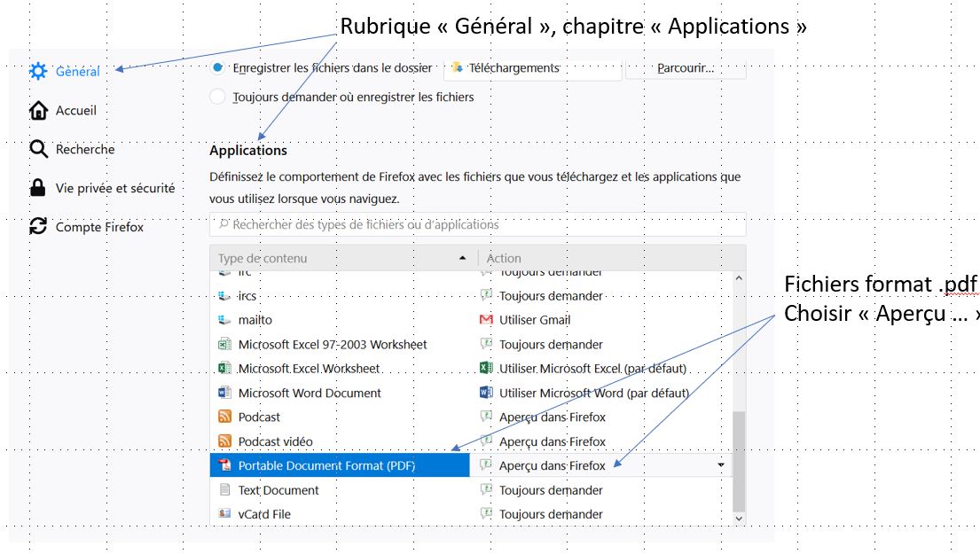980x554 pixels.
Task: Select the Microsoft Excel 97-2003 Worksheet row
Action: (471, 344)
